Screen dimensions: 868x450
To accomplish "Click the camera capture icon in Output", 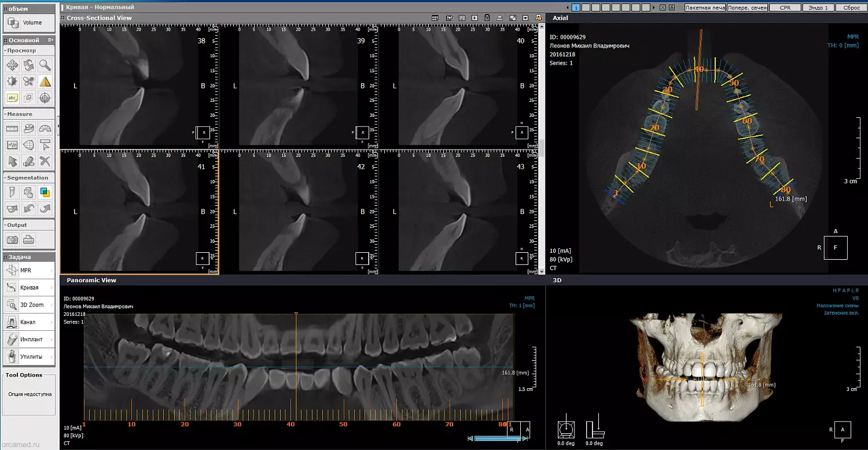I will click(12, 239).
